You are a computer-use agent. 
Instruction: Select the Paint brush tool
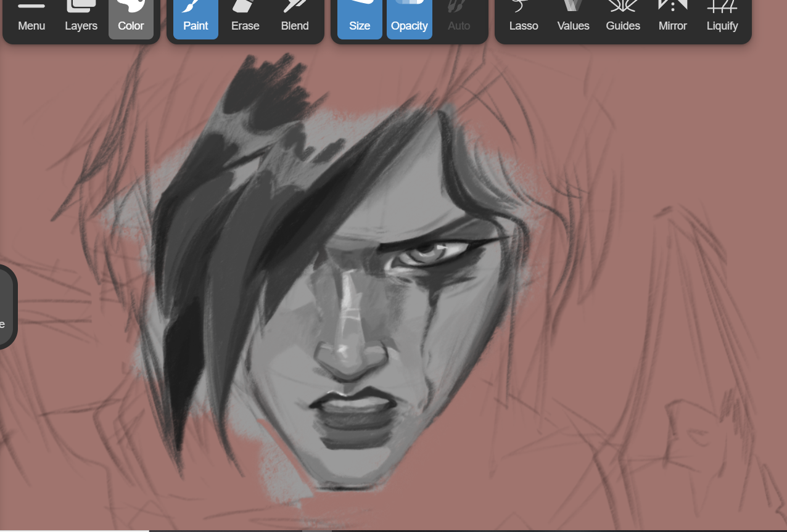(196, 17)
